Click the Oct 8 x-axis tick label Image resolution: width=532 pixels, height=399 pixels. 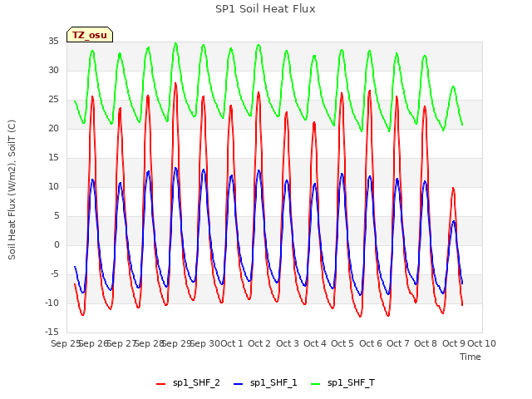(426, 343)
